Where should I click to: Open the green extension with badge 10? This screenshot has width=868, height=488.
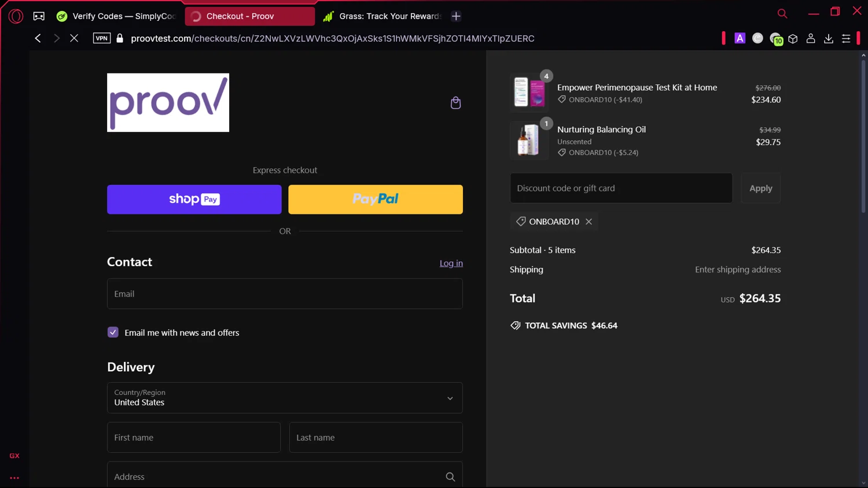point(776,39)
